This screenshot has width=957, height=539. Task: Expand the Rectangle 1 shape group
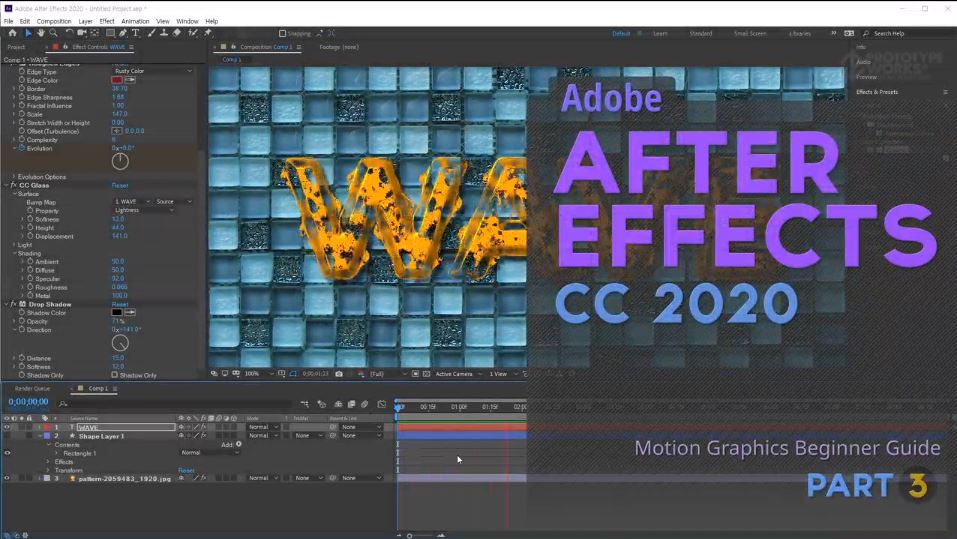coord(57,453)
